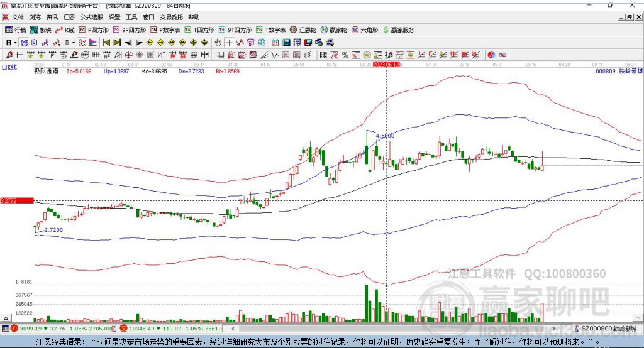
Task: Select the red pencil drawing tool
Action: pos(9,55)
